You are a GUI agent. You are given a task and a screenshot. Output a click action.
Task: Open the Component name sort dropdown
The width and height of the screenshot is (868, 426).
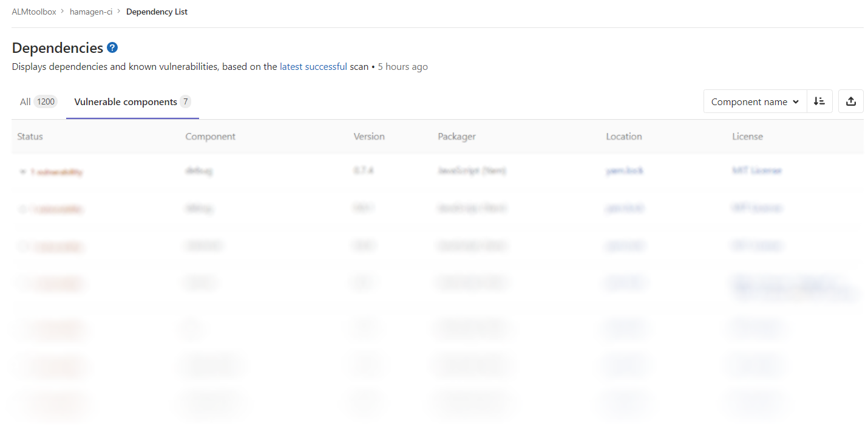click(754, 101)
